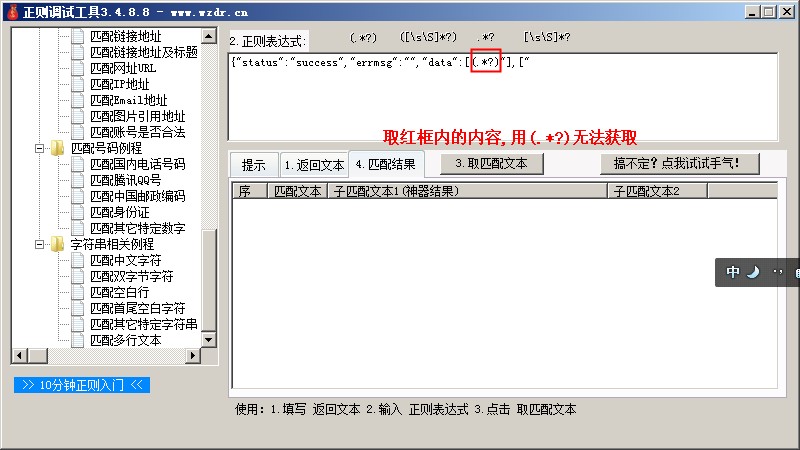
Task: Open the 10分钟正则入门 link
Action: tap(82, 385)
